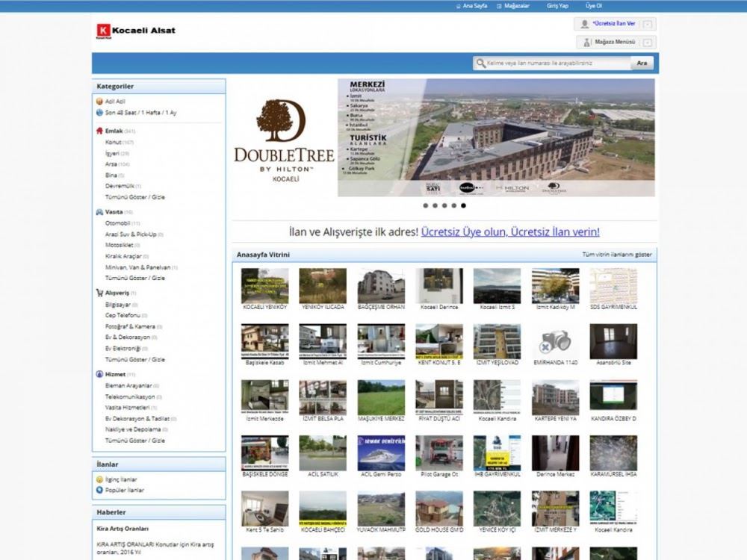747x560 pixels.
Task: Select the third banner slider dot
Action: click(x=444, y=206)
